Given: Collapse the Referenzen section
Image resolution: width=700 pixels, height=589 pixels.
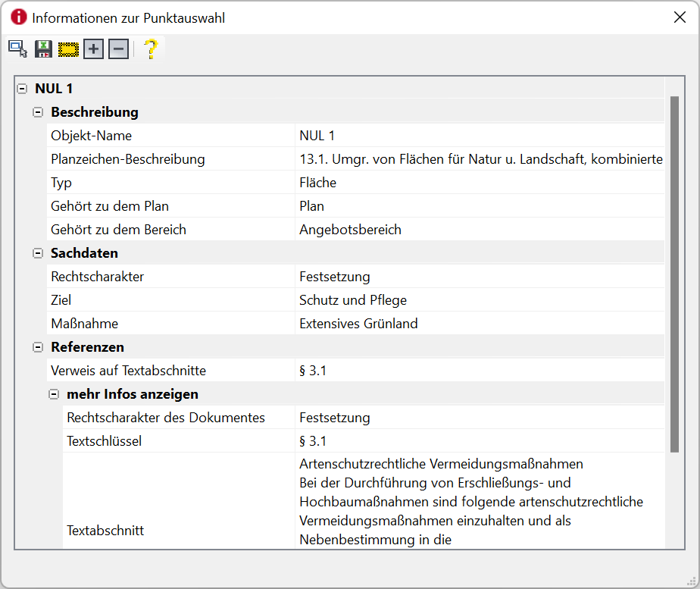Looking at the screenshot, I should (x=38, y=347).
